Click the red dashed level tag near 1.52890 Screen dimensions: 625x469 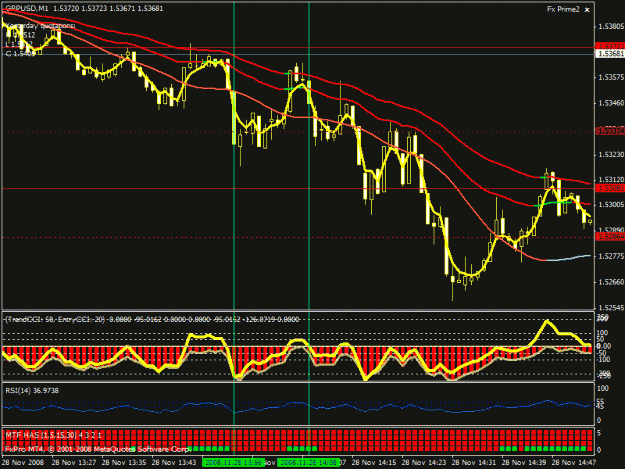point(610,237)
